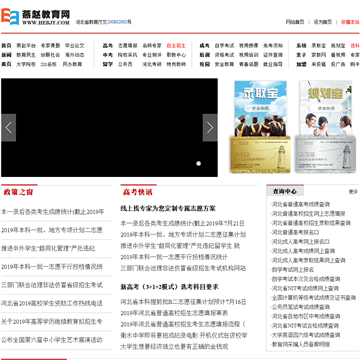This screenshot has width=360, height=360.
Task: Open 投广告 nav link
Action: pos(338,64)
